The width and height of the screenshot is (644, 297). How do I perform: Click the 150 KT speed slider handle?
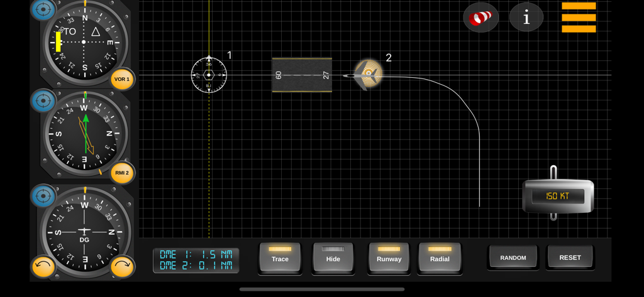[x=558, y=196]
